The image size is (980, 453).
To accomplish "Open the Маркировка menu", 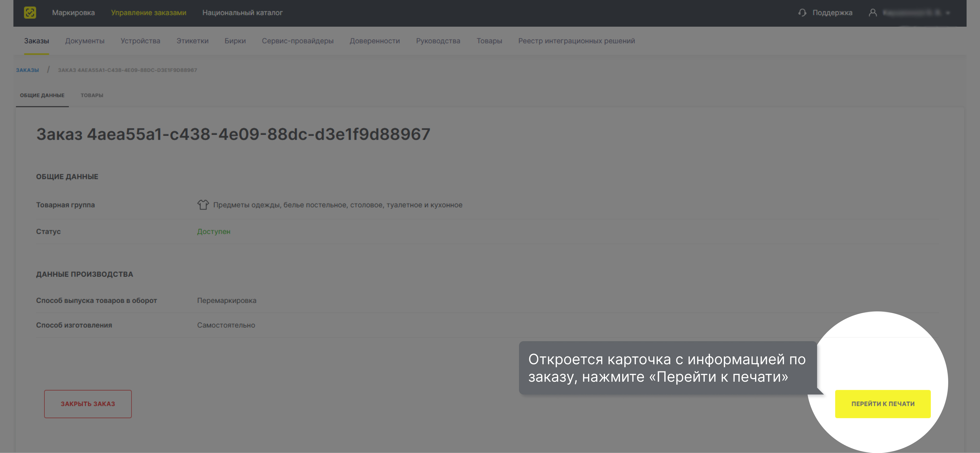I will tap(73, 13).
